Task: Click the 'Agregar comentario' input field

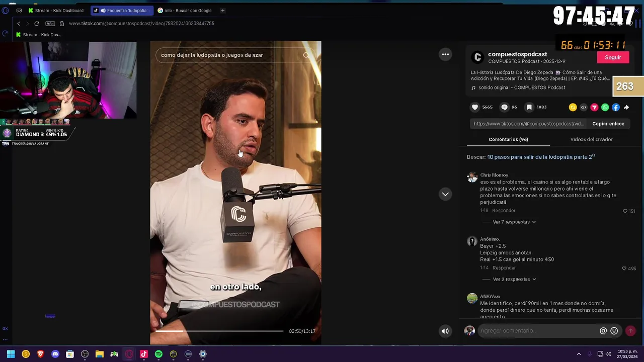Action: coord(537,331)
